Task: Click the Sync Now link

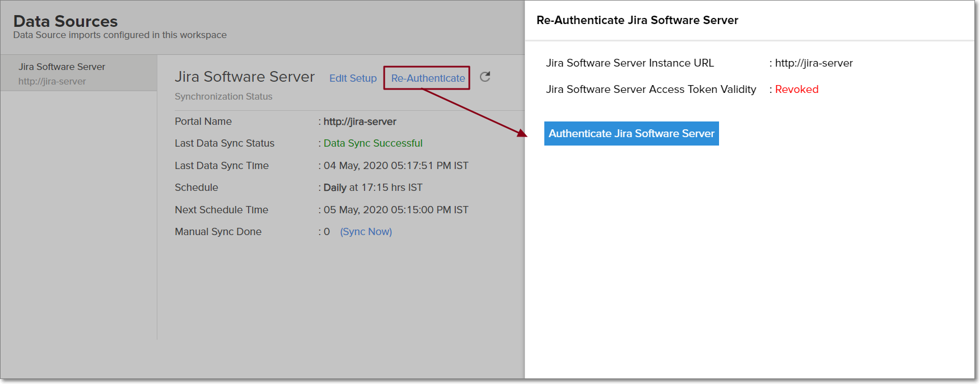Action: pos(366,232)
